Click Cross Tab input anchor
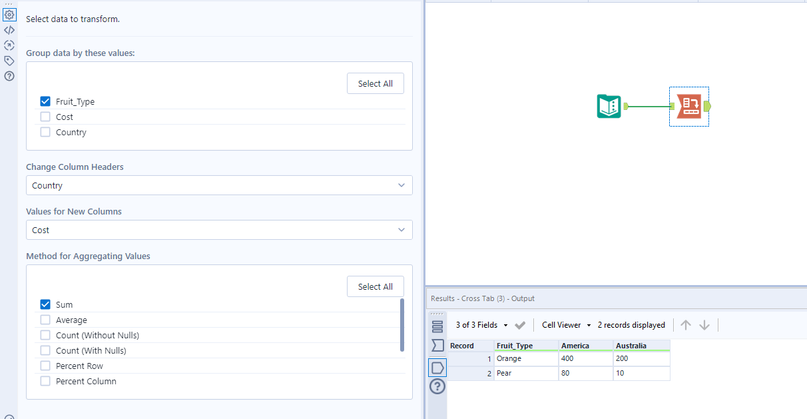Screen dimensions: 807x419 (672, 106)
